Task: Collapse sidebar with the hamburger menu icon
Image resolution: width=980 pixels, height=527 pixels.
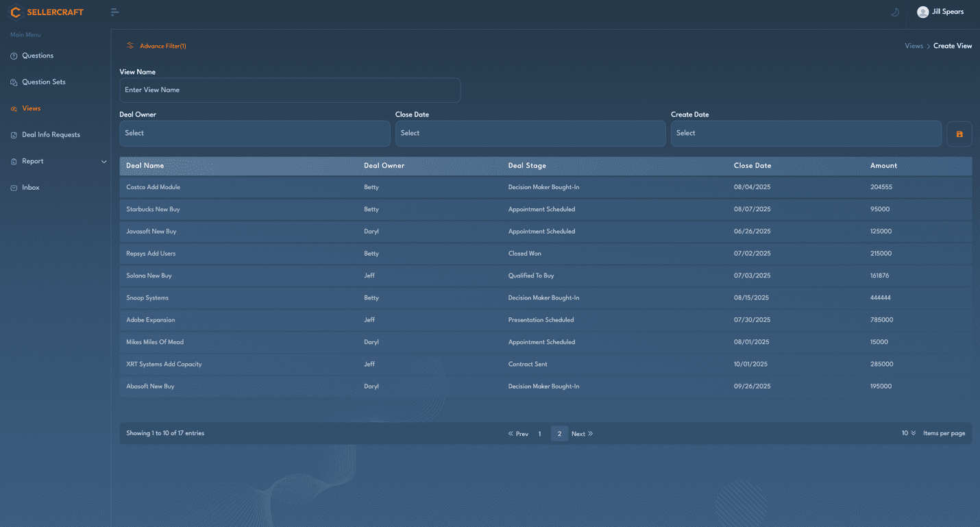Action: 115,12
